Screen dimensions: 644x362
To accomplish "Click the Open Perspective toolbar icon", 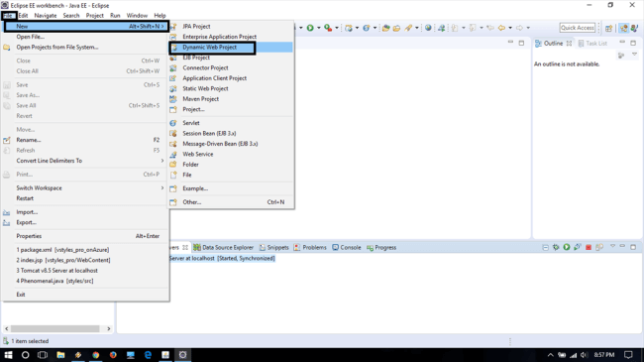I will [x=608, y=28].
